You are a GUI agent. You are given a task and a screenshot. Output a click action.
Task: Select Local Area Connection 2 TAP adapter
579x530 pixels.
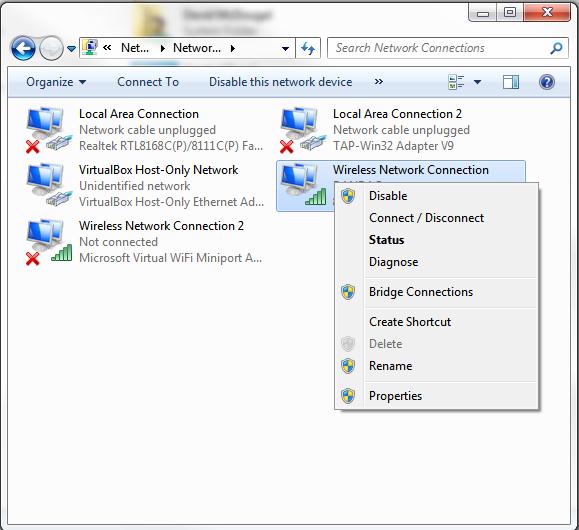(374, 130)
